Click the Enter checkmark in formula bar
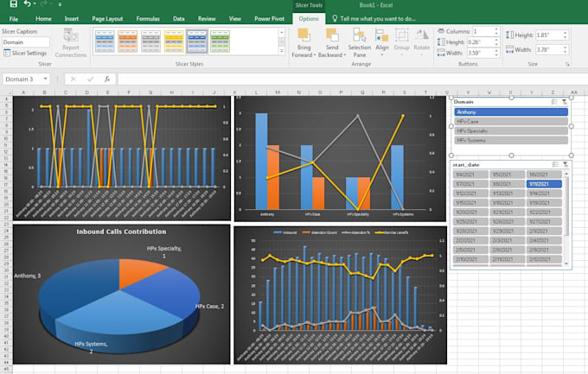 (91, 79)
